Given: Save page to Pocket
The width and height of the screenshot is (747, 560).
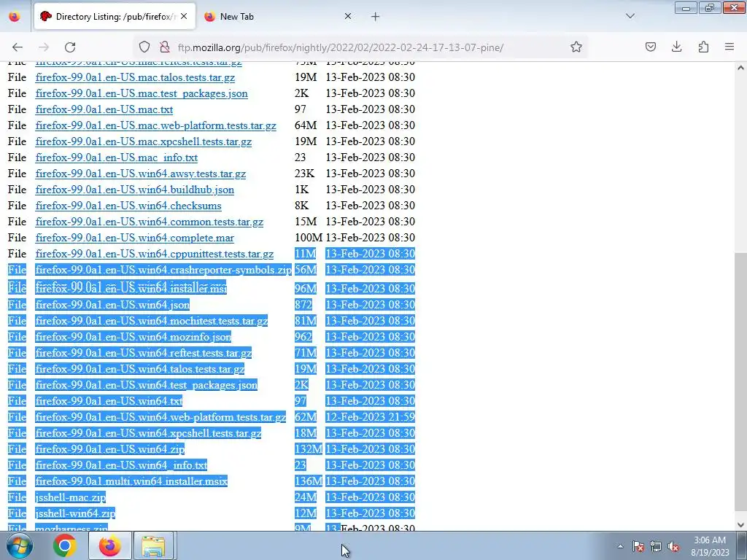Looking at the screenshot, I should pos(650,47).
